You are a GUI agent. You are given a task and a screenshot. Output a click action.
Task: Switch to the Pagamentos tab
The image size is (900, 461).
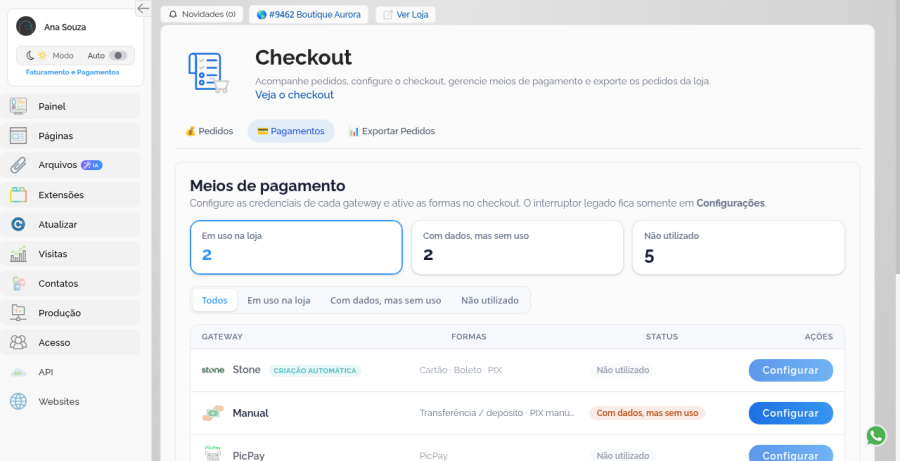[x=291, y=131]
